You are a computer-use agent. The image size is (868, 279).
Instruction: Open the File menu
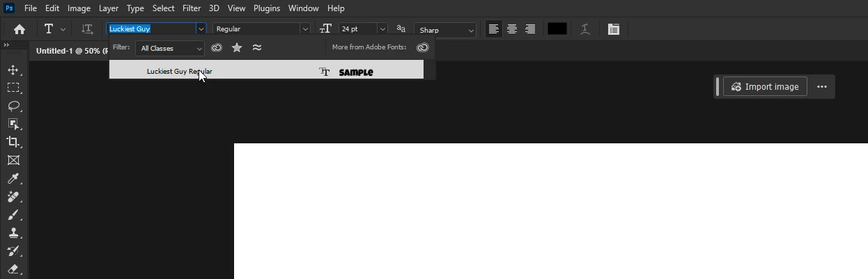pos(31,8)
